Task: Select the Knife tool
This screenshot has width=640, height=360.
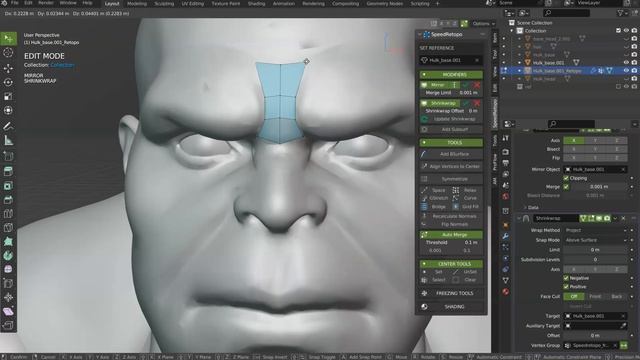Action: [8, 227]
